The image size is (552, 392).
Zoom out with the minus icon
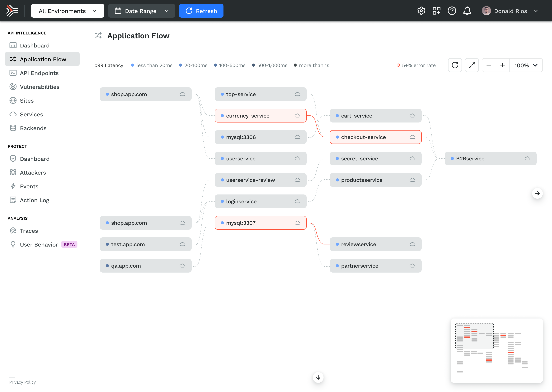(489, 65)
